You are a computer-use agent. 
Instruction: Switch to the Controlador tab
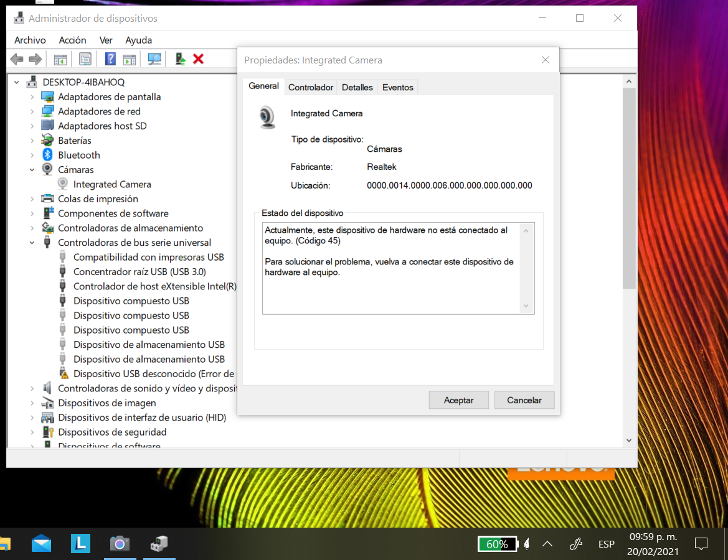[311, 87]
